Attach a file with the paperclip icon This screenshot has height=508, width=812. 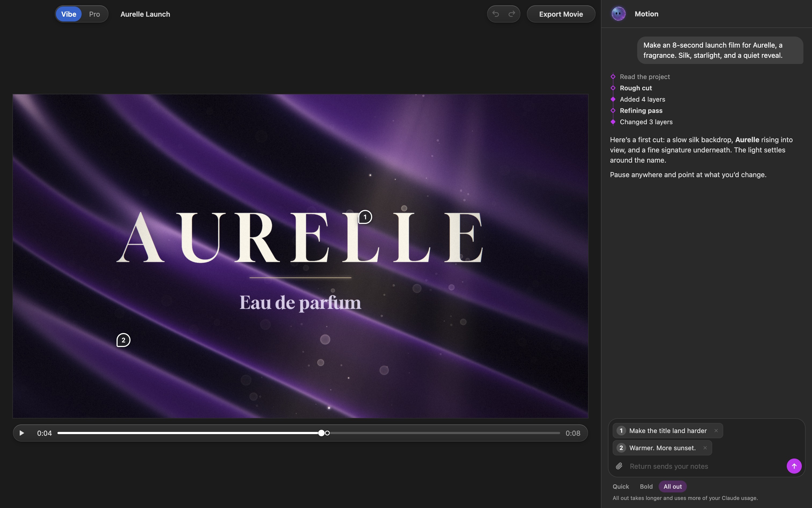[x=619, y=466]
